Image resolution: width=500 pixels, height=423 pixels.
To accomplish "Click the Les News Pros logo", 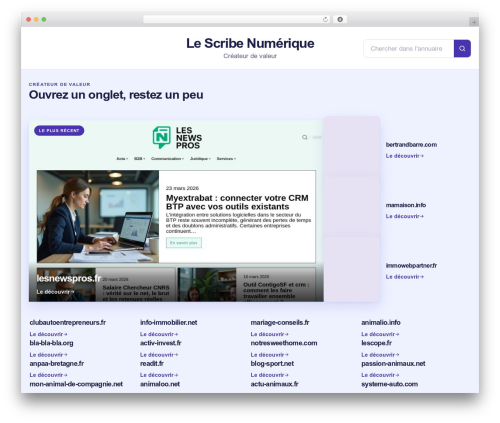I will tap(177, 137).
